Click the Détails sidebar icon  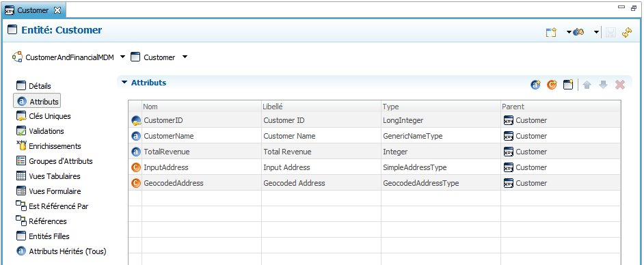pos(21,86)
